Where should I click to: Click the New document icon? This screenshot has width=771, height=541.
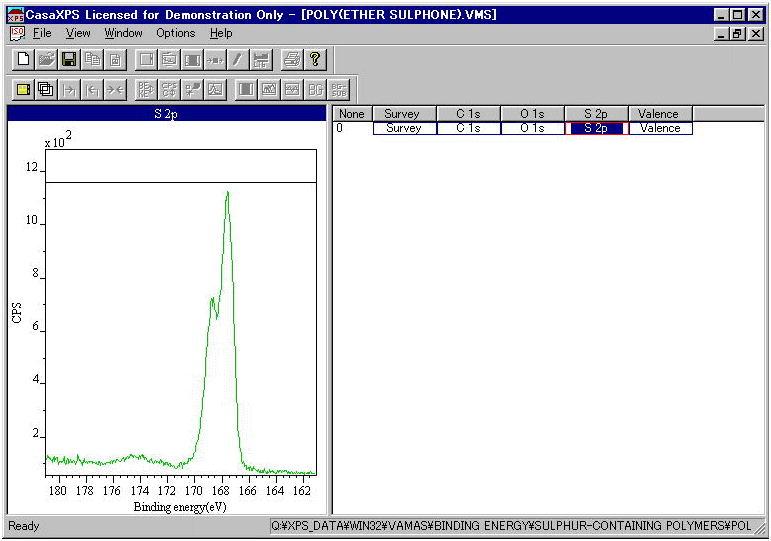[23, 60]
